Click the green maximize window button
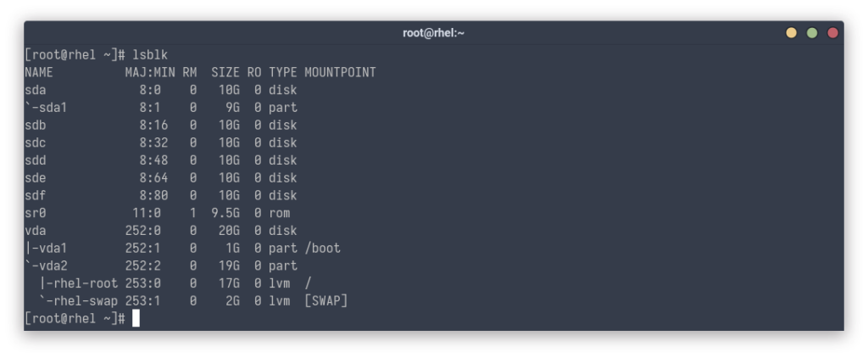Viewport: 868px width, 358px height. pos(812,33)
